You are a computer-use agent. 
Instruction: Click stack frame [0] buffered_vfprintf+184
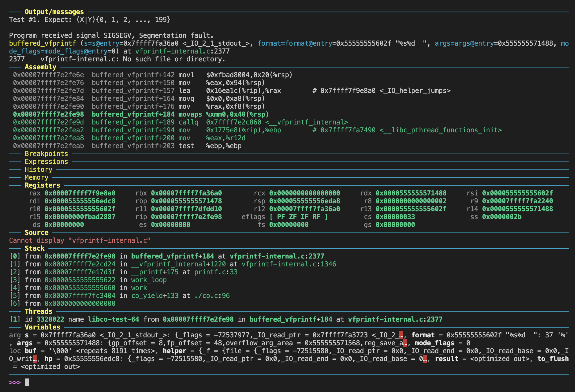(x=167, y=256)
